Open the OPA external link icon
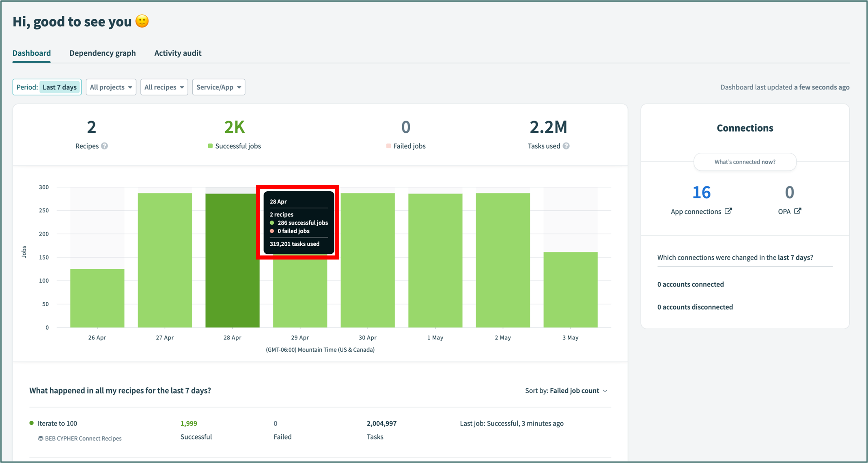 tap(797, 211)
